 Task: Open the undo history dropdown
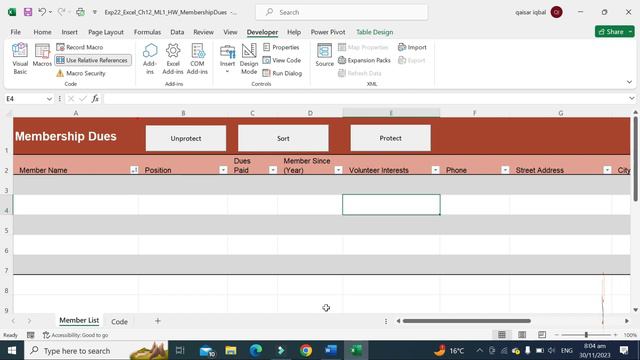tap(51, 12)
